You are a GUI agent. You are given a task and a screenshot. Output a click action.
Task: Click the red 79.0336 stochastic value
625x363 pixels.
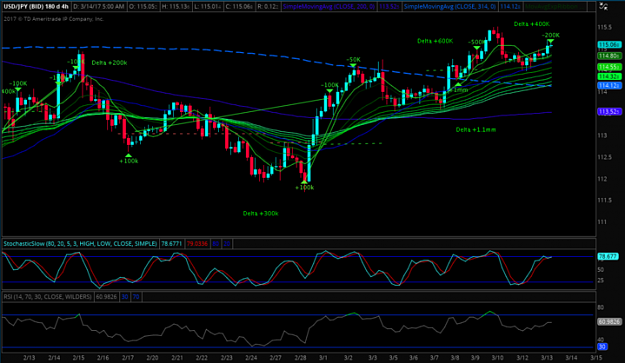click(197, 243)
